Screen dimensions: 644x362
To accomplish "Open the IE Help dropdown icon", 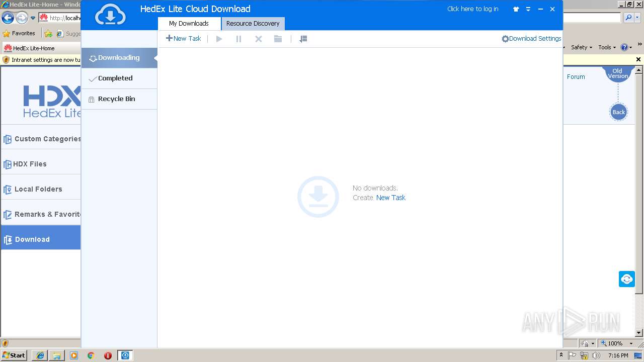I will (x=626, y=47).
